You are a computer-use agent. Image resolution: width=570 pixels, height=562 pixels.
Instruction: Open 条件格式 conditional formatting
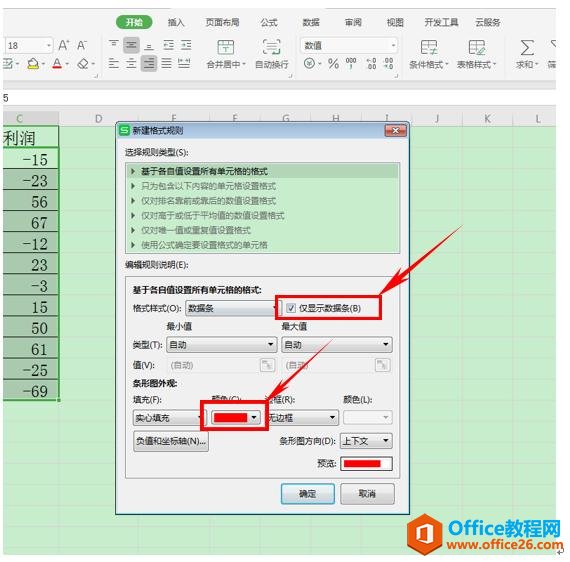coord(429,54)
